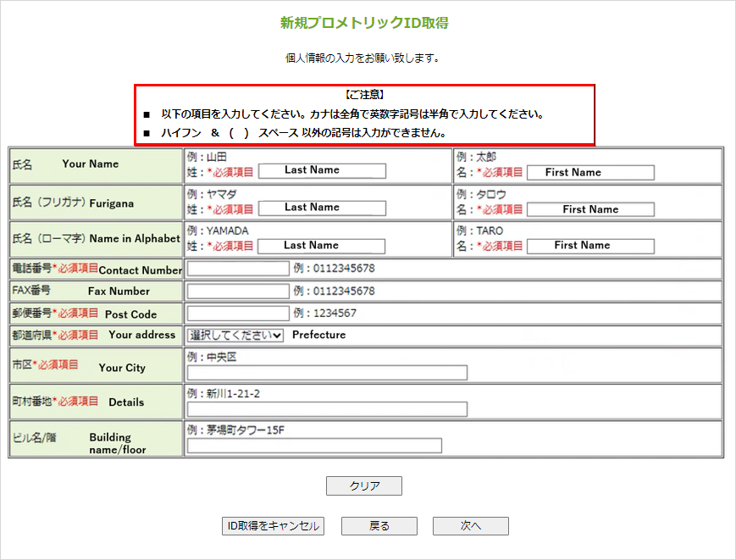This screenshot has height=560, width=736.
Task: Click the 例：中央区 city example text
Action: point(212,358)
